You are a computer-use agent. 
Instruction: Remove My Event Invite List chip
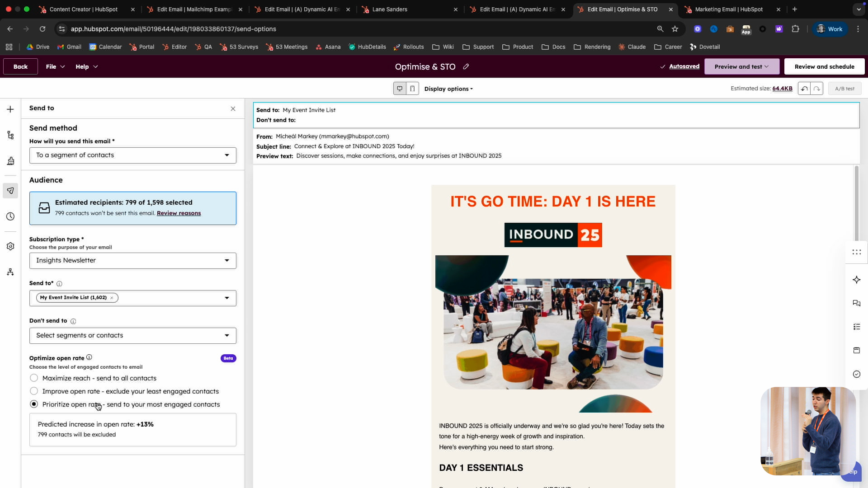click(112, 298)
